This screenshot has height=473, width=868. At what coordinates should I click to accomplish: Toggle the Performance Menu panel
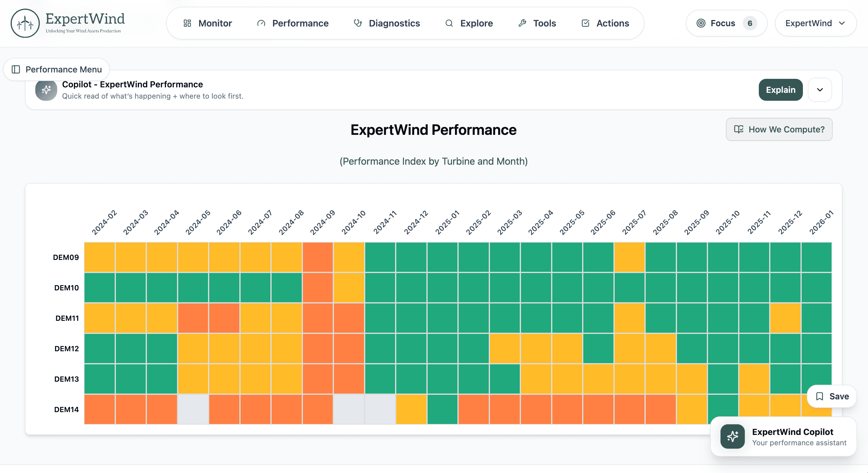(x=57, y=69)
